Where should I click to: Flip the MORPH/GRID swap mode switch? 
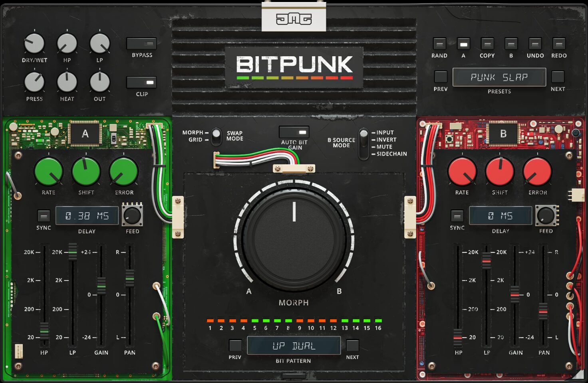tap(216, 136)
